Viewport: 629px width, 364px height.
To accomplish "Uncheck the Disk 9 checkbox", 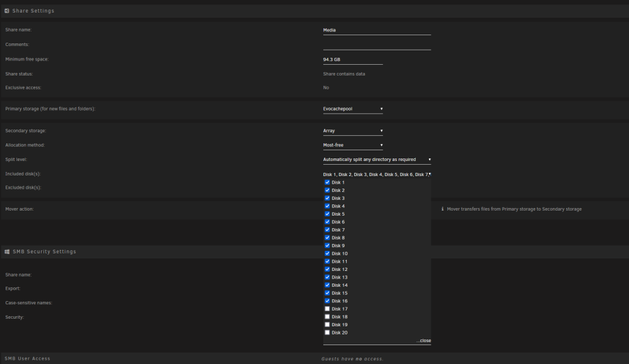I will [327, 245].
